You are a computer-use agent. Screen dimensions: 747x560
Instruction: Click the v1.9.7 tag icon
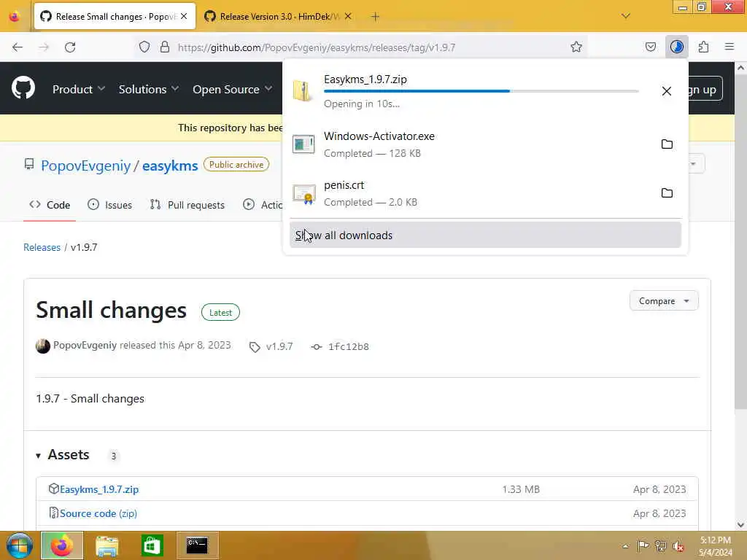255,347
